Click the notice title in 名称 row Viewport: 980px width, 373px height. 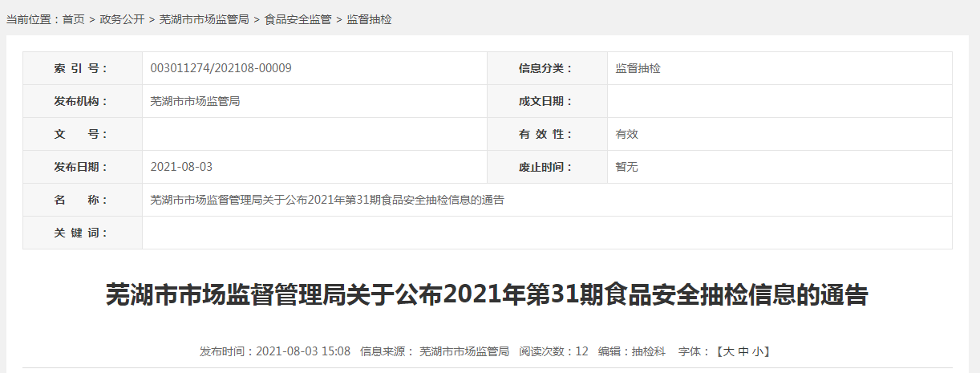[327, 200]
